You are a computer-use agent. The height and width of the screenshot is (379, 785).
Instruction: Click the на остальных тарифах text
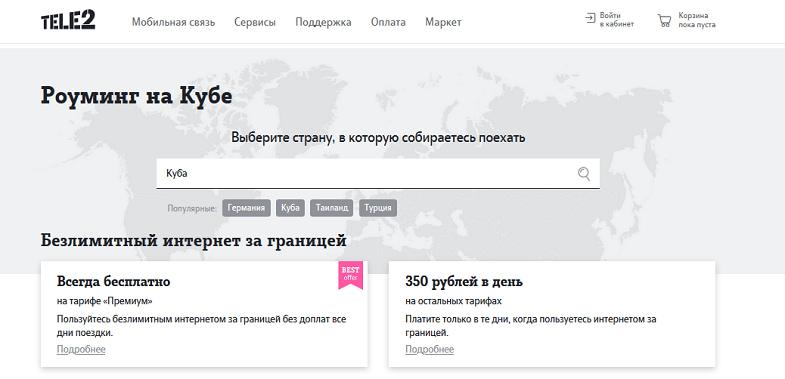454,301
